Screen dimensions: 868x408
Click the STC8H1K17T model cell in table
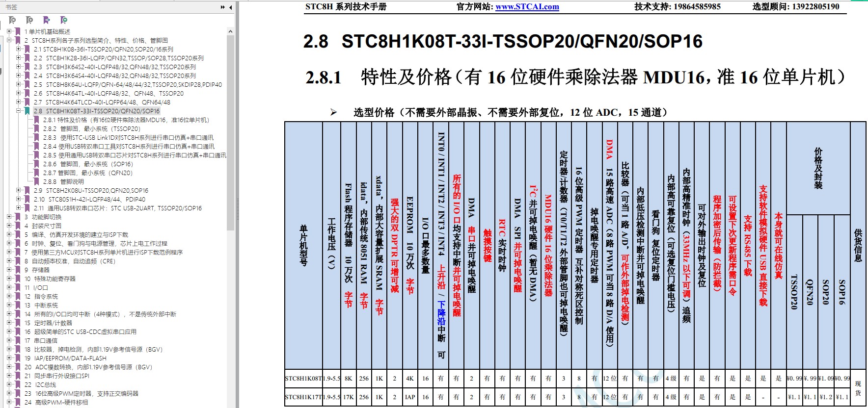[303, 397]
